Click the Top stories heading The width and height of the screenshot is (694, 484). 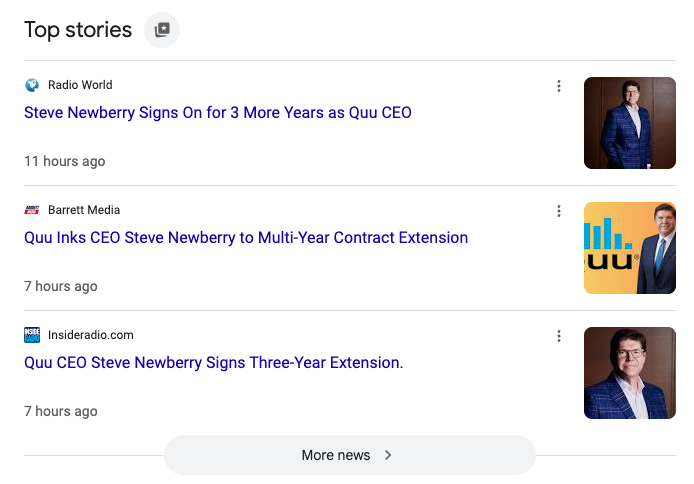[78, 30]
